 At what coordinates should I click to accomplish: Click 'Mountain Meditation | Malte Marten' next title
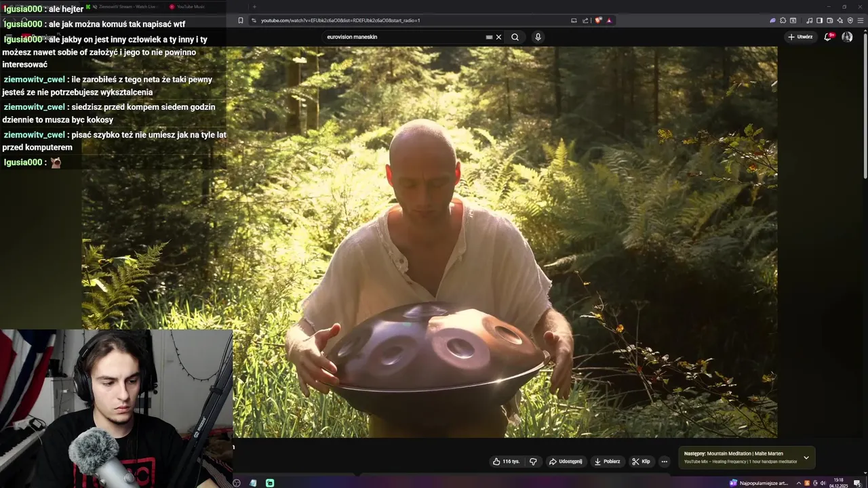point(745,453)
